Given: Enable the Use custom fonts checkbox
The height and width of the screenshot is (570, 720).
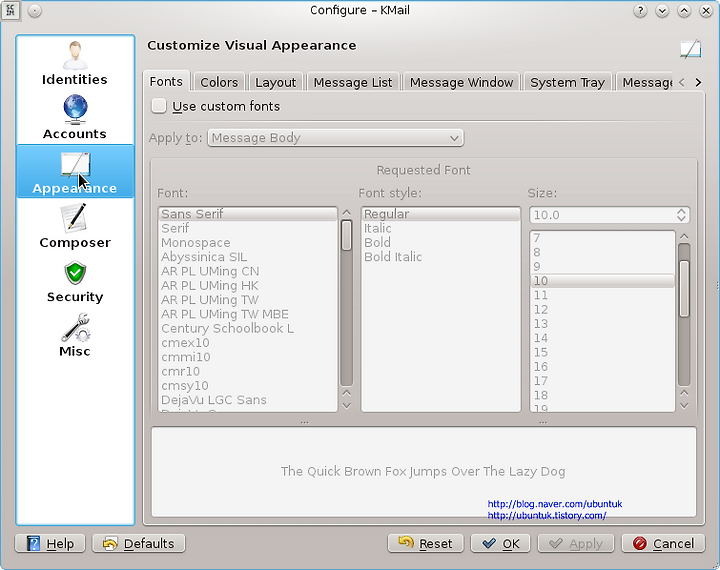Looking at the screenshot, I should [x=158, y=106].
